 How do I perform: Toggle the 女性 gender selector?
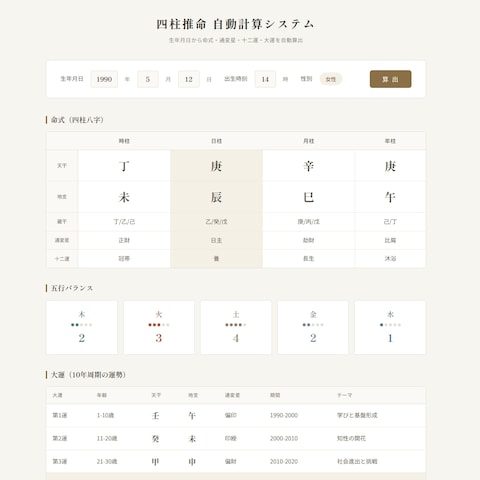[x=331, y=79]
